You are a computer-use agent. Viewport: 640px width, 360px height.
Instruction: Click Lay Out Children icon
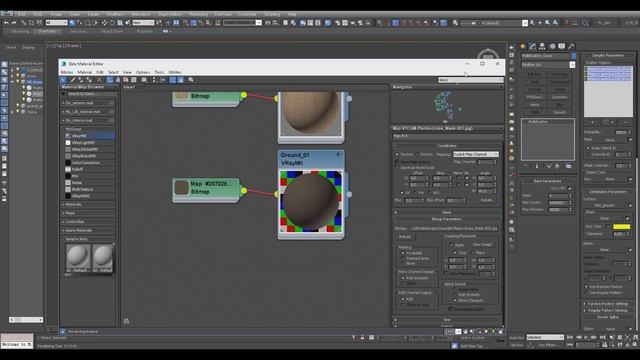coord(162,80)
